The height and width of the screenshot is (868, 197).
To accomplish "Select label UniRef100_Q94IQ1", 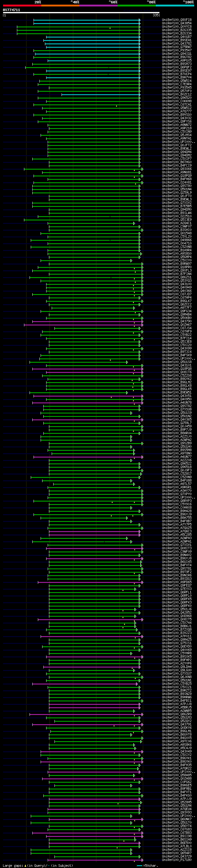I will point(177,54).
